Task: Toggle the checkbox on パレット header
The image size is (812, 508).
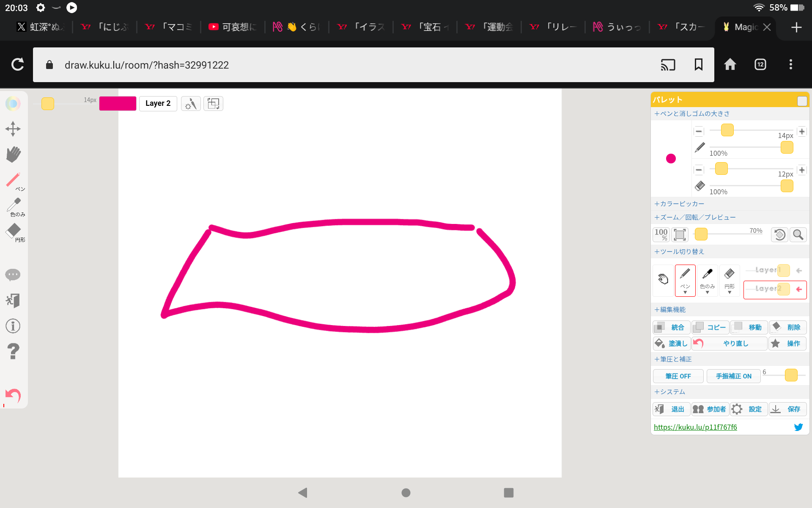Action: [x=802, y=101]
